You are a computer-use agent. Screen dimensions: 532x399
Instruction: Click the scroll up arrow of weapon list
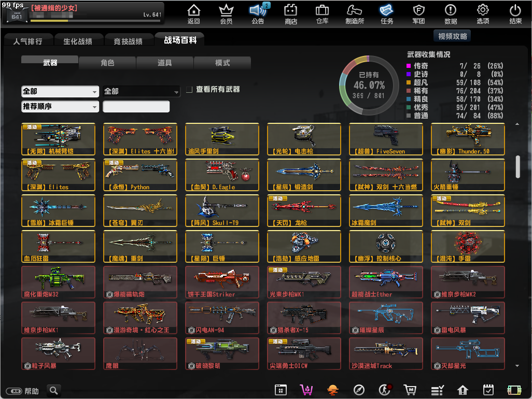pyautogui.click(x=517, y=124)
